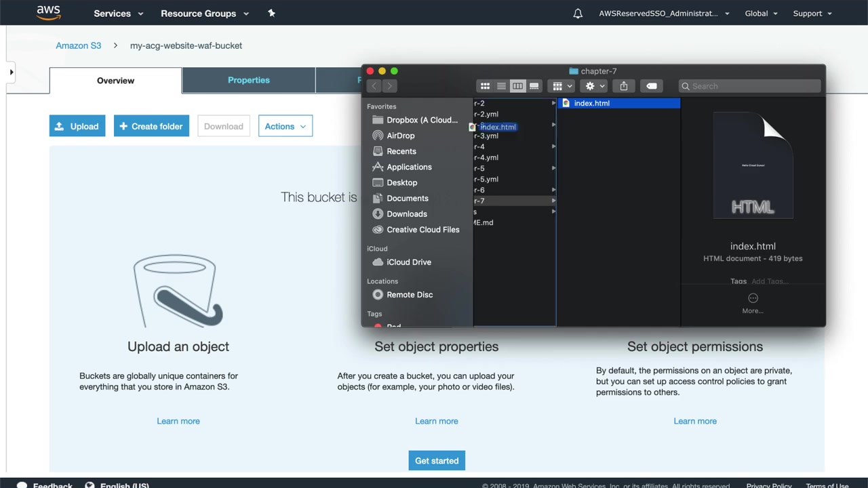Select the r-5.yml file in Finder
Image resolution: width=868 pixels, height=488 pixels.
[x=486, y=179]
